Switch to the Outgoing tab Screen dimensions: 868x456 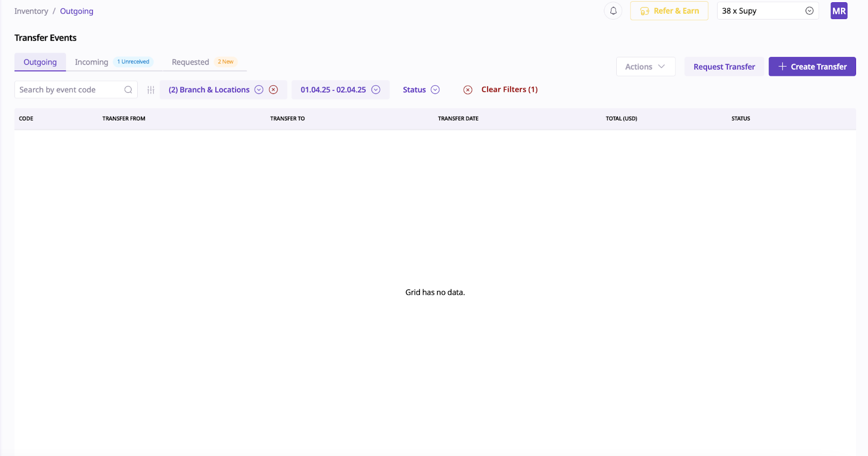(x=40, y=62)
